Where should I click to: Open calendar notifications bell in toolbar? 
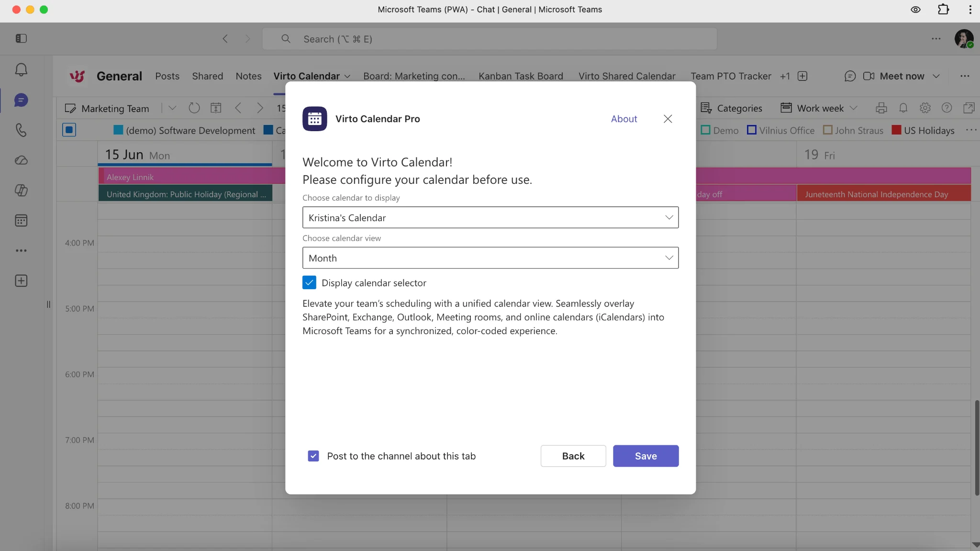[x=903, y=108]
